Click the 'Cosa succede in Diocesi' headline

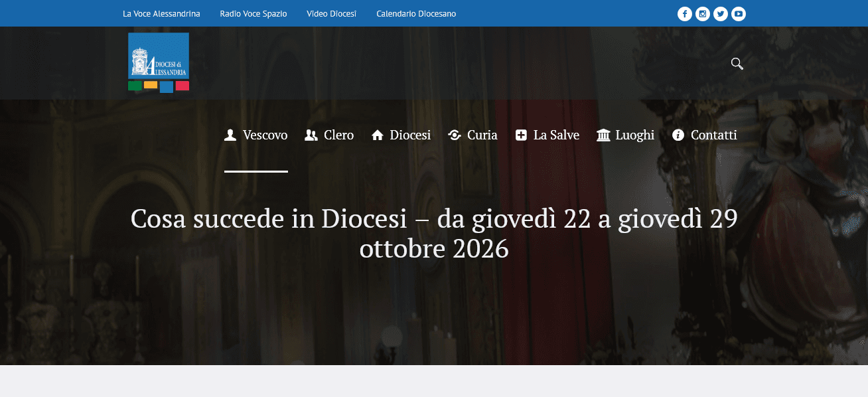(x=434, y=234)
